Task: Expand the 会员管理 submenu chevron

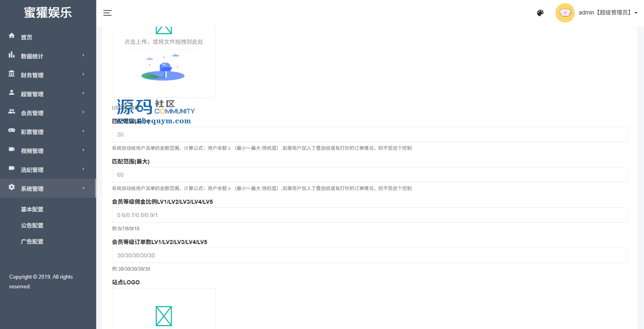Action: click(83, 112)
